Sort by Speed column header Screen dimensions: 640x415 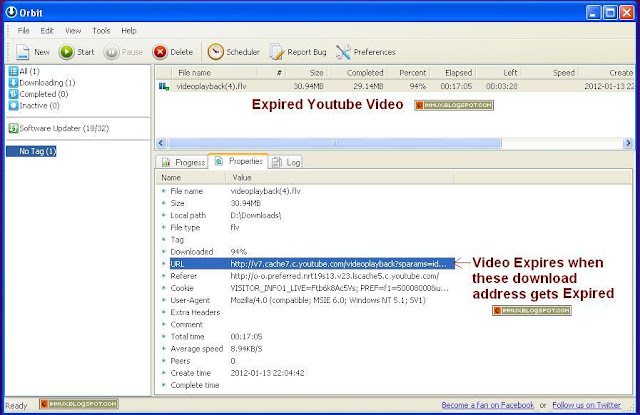pos(551,73)
